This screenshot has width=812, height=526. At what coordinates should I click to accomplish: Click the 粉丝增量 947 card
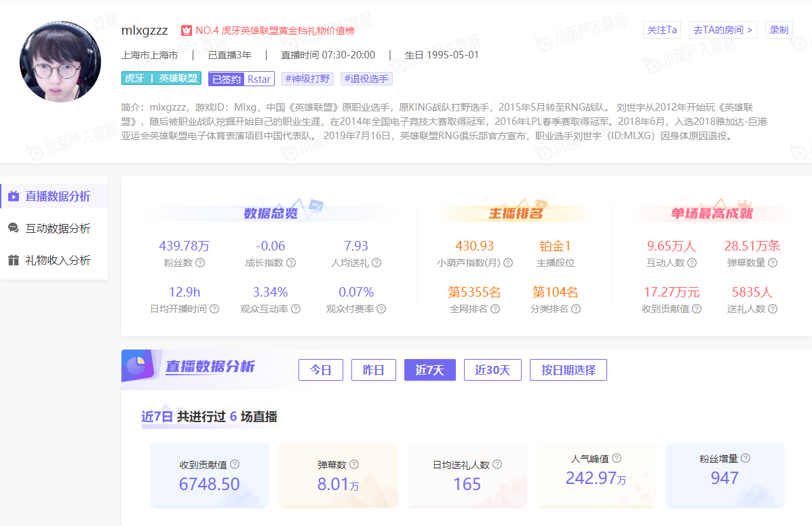[725, 474]
